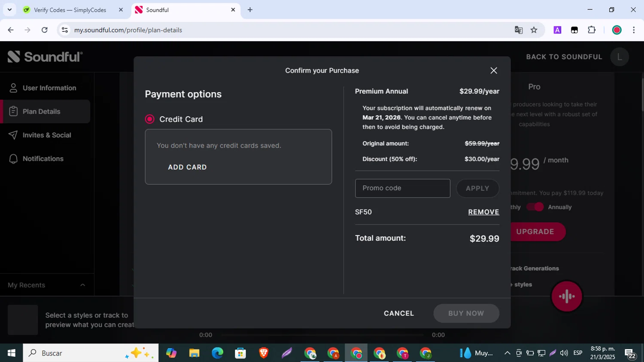Close the Confirm your Purchase dialog

[494, 70]
